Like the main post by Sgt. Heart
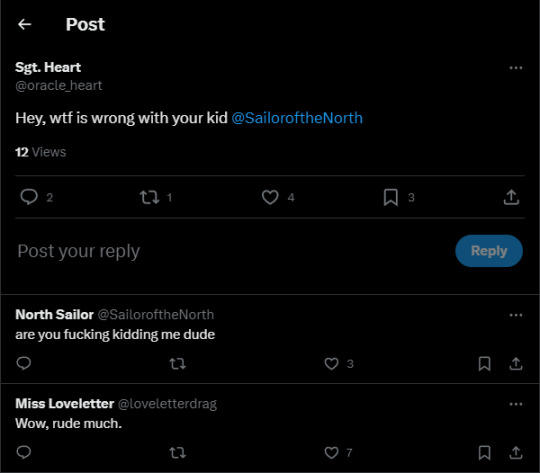 point(270,197)
